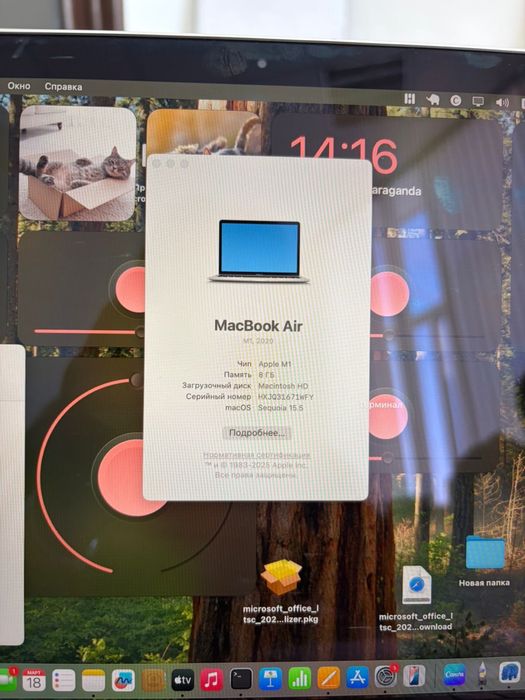This screenshot has width=525, height=700.
Task: Launch Canva from the Dock
Action: point(454,674)
